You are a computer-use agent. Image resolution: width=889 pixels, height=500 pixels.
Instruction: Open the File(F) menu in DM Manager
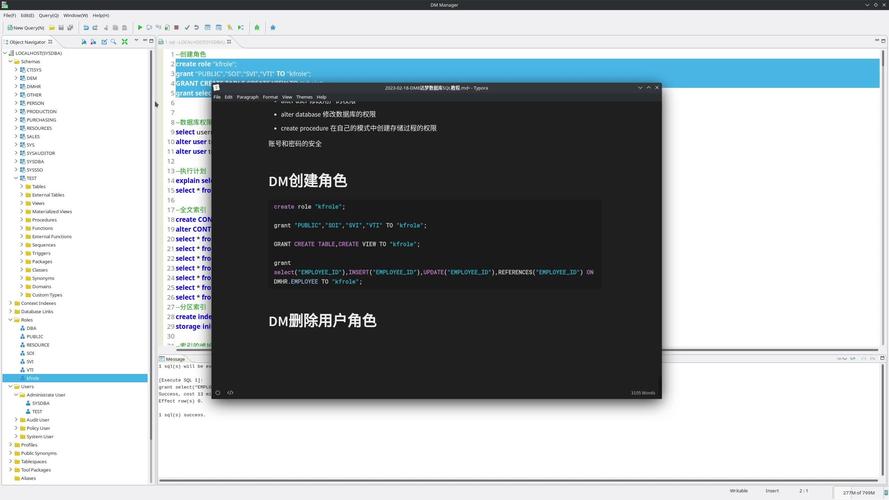point(9,15)
